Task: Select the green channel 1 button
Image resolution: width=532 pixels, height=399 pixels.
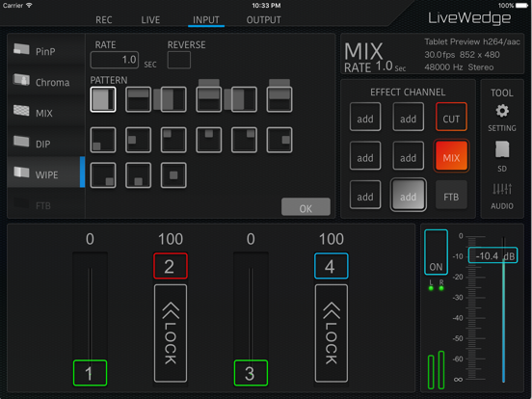Action: [90, 373]
